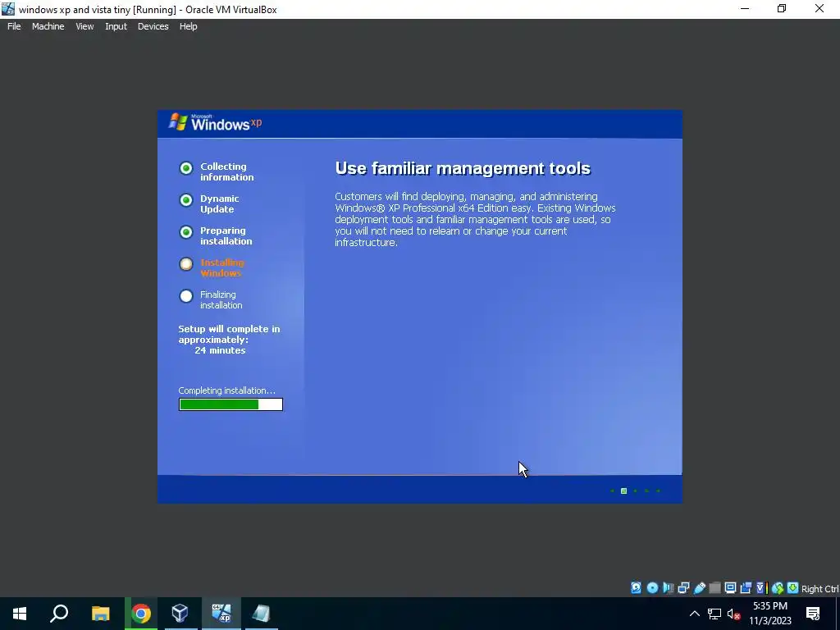Click the keyboard capture arrow icon
Screen dimensions: 840x630
[793, 588]
